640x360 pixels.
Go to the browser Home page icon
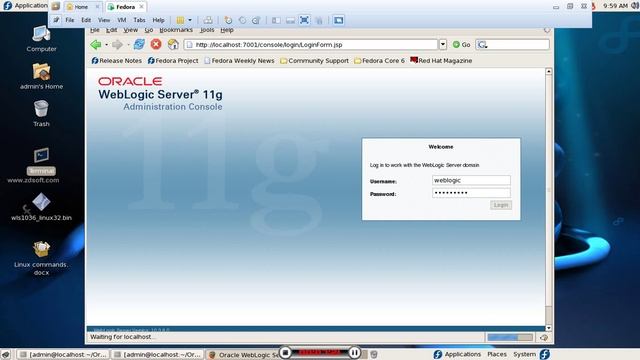(x=173, y=44)
